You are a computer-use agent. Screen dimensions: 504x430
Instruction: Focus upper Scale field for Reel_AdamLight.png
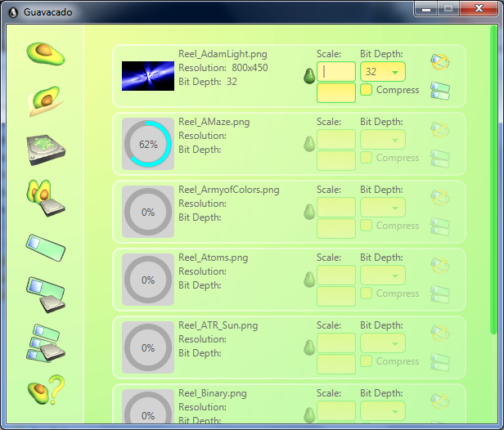coord(336,72)
